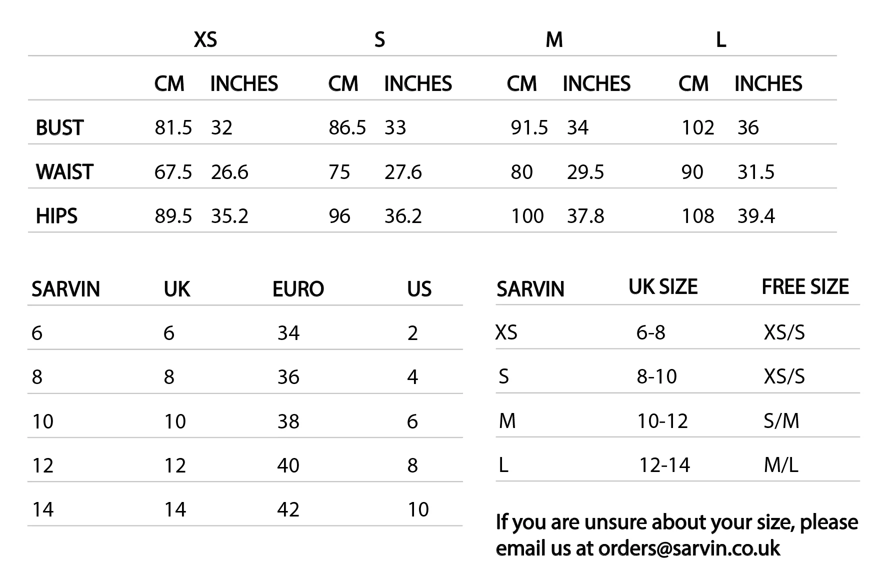
Task: Select the FREE SIZE column header
Action: point(805,287)
